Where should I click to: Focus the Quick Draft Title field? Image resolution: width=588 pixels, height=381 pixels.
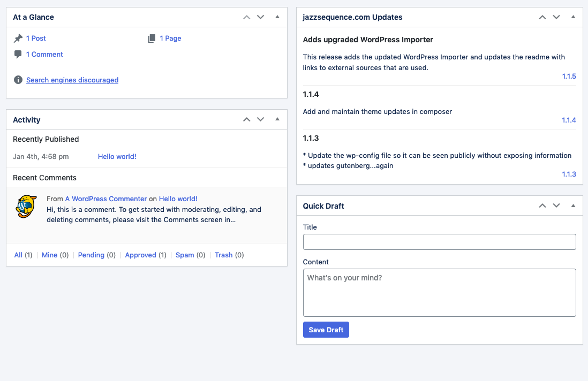[x=439, y=242]
